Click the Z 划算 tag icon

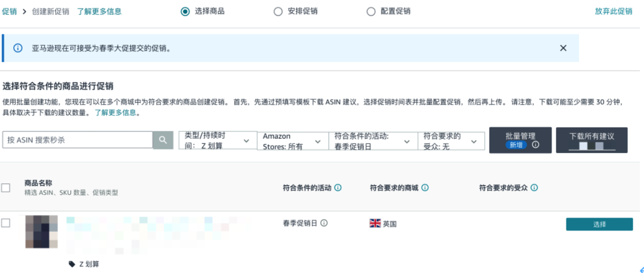[x=72, y=263]
